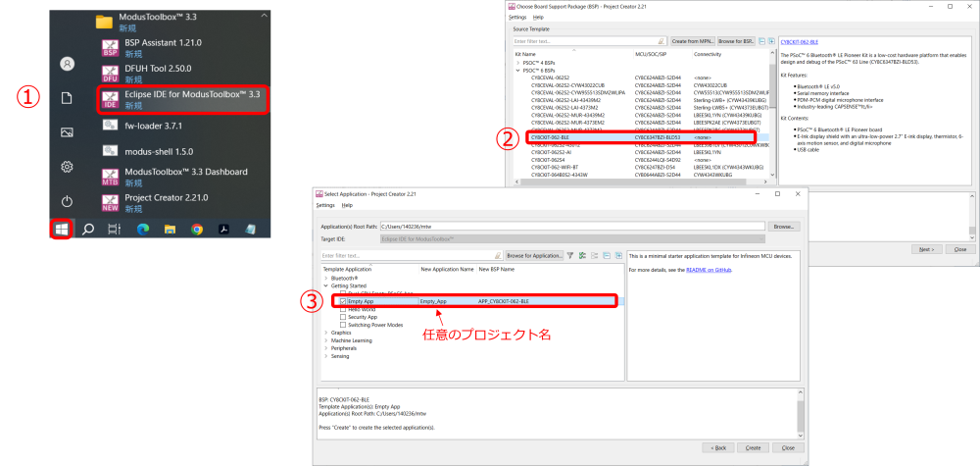
Task: Open Settings menu in Select Application window
Action: coord(325,205)
